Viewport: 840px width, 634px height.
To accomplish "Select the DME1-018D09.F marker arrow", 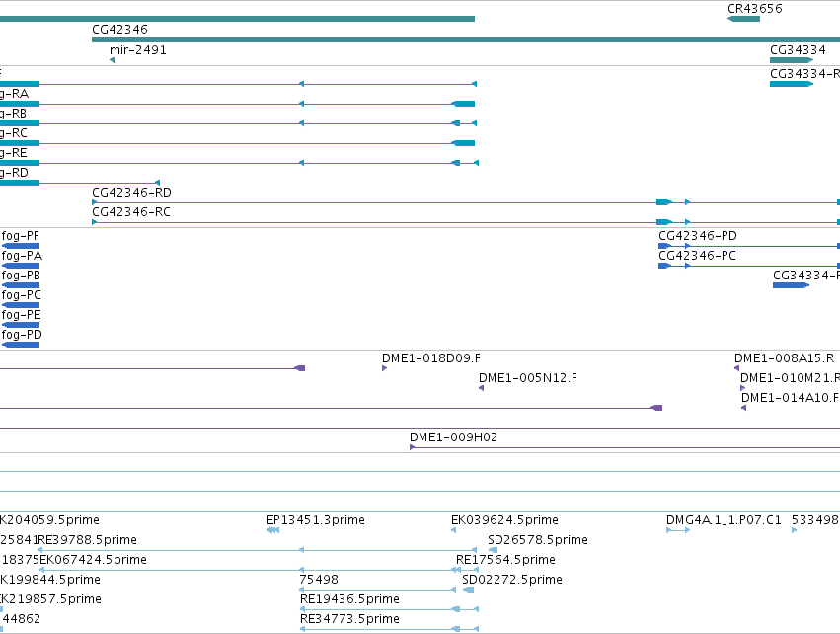I will click(x=385, y=368).
